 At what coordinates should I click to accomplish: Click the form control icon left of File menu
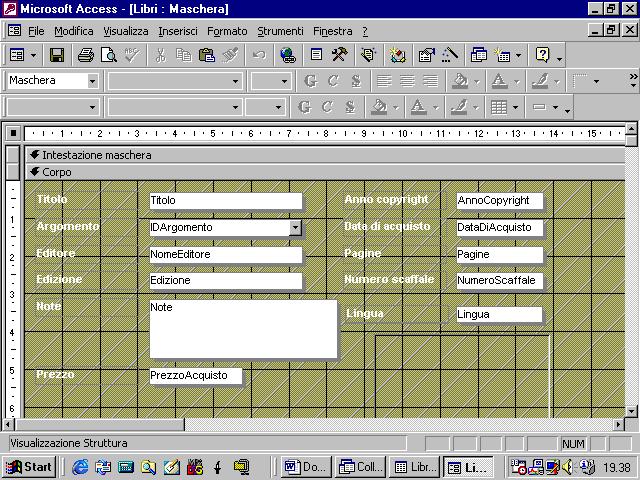coord(14,31)
